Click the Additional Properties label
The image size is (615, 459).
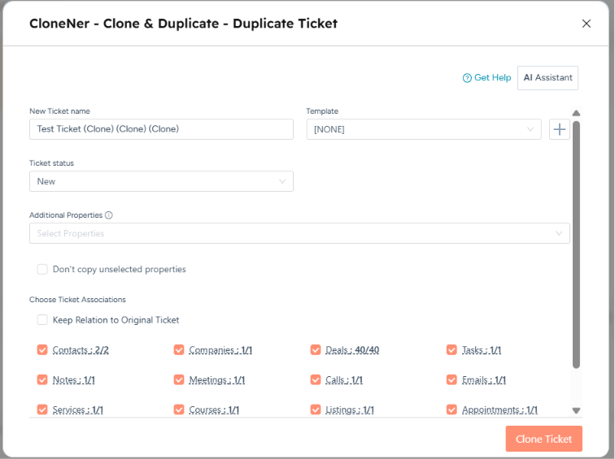pyautogui.click(x=66, y=215)
